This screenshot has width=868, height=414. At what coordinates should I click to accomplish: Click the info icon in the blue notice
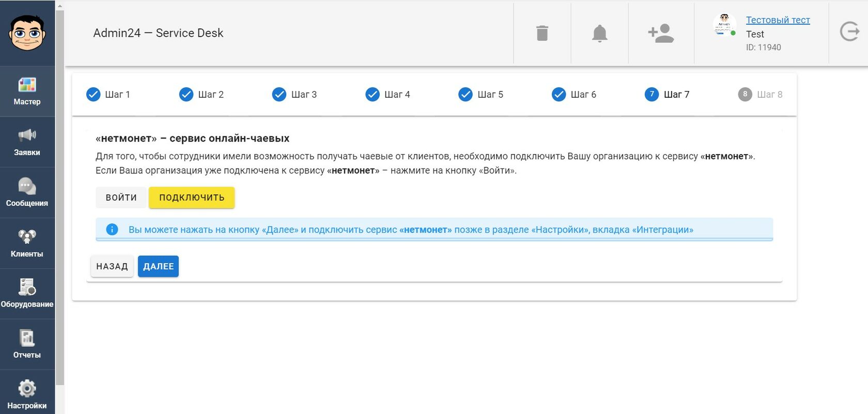tap(112, 229)
